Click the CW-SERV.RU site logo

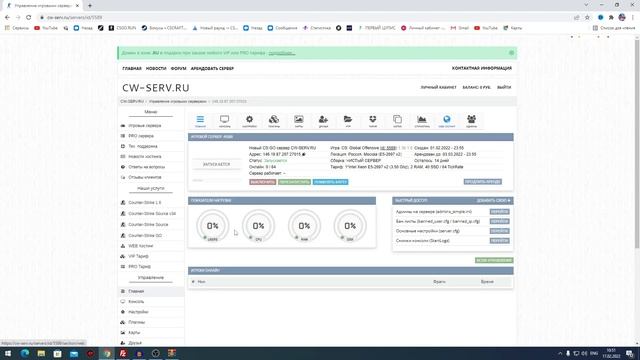point(156,88)
